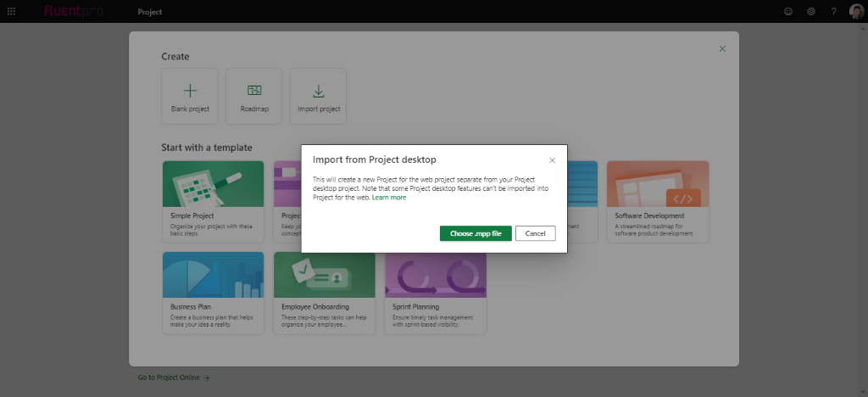Open the Project header link

150,12
